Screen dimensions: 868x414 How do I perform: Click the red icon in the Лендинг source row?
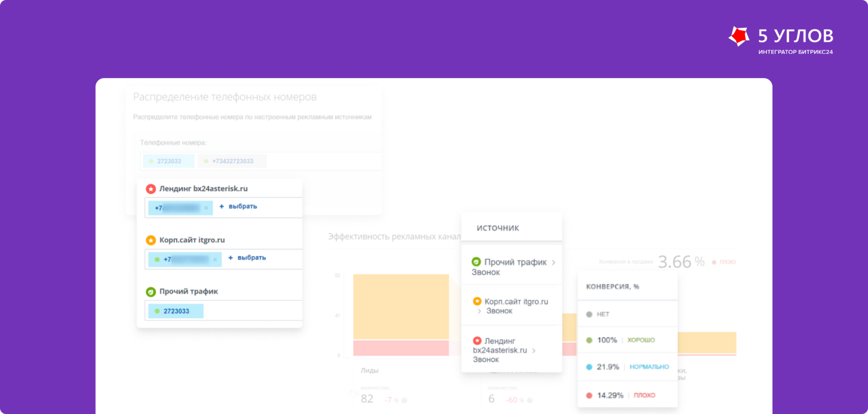[477, 341]
